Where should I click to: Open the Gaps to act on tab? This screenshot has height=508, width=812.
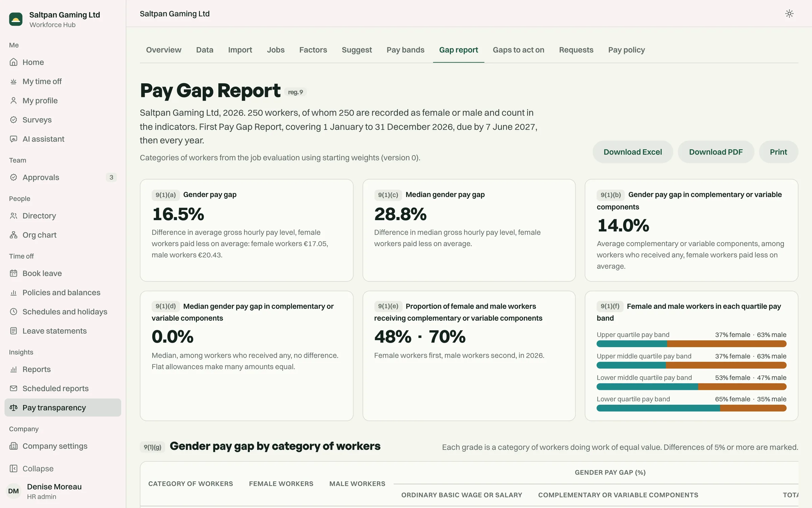click(518, 50)
